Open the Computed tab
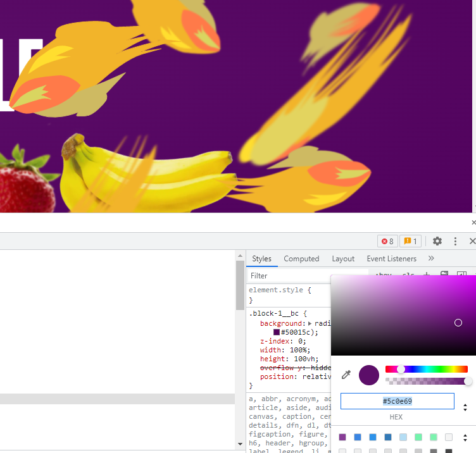 point(301,259)
